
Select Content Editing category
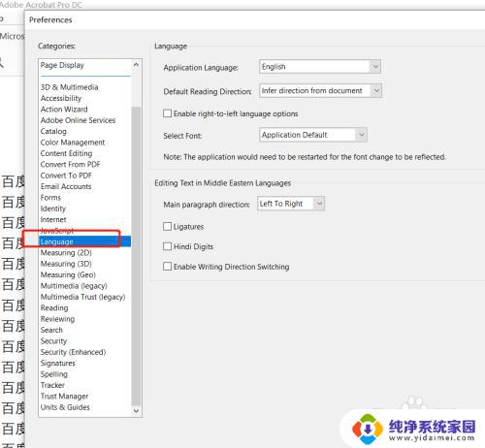click(x=66, y=153)
